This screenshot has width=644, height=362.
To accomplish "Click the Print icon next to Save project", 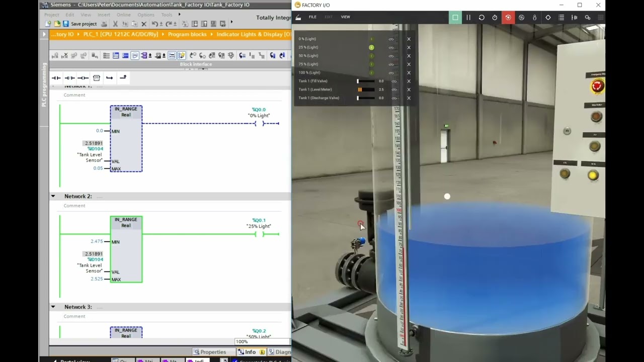I will tap(104, 24).
